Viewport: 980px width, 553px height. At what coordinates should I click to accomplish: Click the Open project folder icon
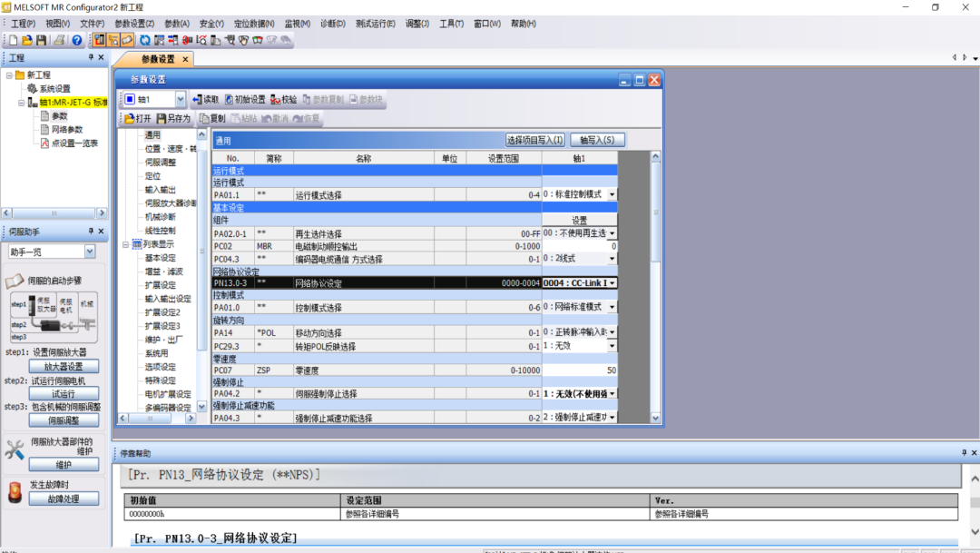(27, 40)
